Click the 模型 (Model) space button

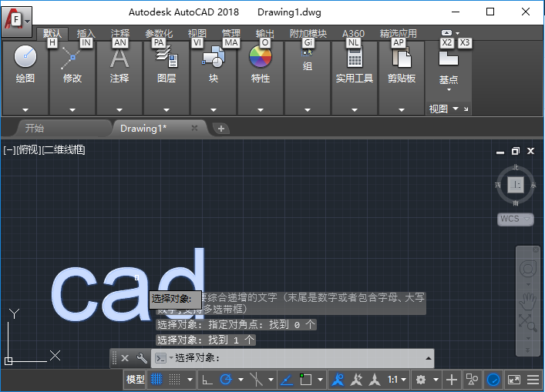point(135,380)
